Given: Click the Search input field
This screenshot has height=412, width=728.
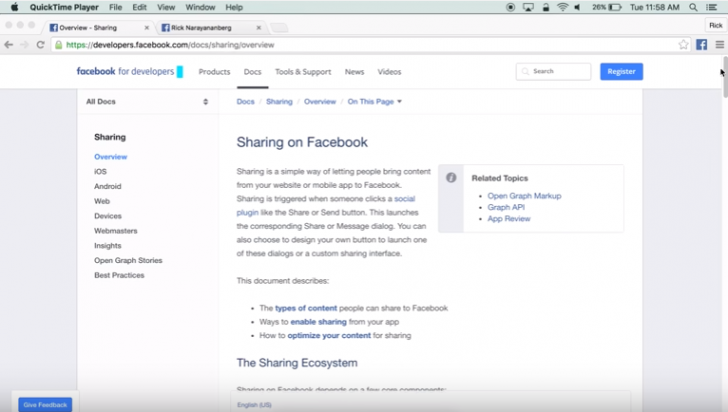Looking at the screenshot, I should (553, 72).
